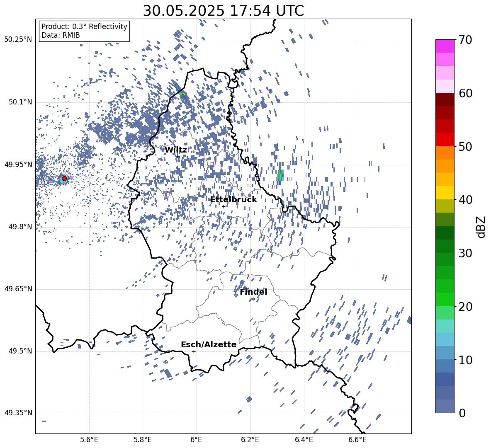The width and height of the screenshot is (491, 448).
Task: Click the Ettelbruck city label
Action: coord(233,200)
